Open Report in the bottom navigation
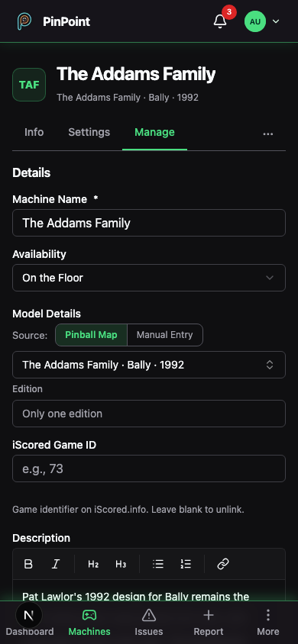This screenshot has width=298, height=644. [x=209, y=623]
